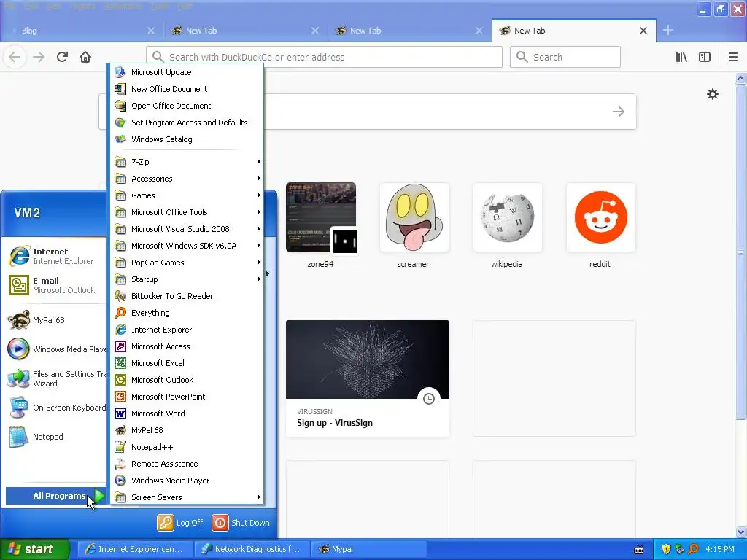This screenshot has width=747, height=560.
Task: Click Open Office Document entry
Action: (x=187, y=106)
